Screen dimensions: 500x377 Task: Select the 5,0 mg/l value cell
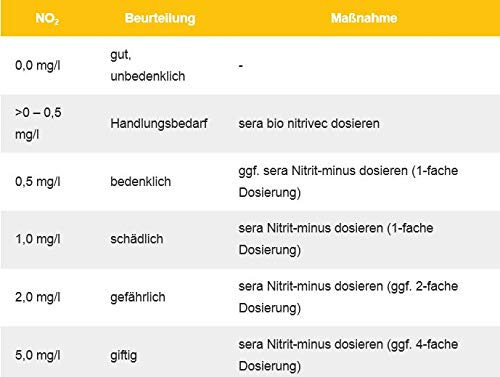click(x=38, y=355)
